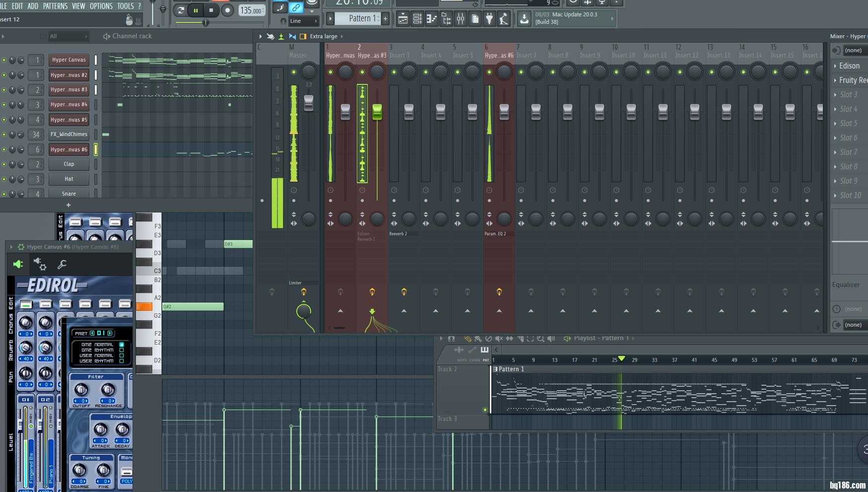Image resolution: width=868 pixels, height=492 pixels.
Task: Toggle the Playlist snap magnet icon
Action: point(451,339)
